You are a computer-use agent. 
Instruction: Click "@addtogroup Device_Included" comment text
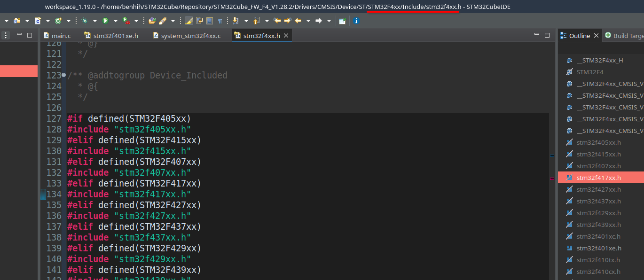[x=157, y=75]
